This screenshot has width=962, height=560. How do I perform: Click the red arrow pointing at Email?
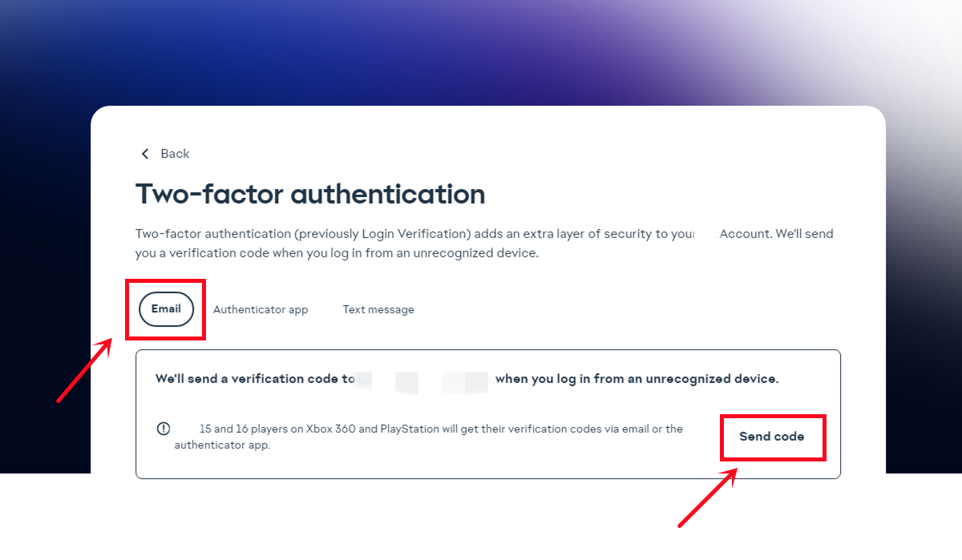click(x=84, y=370)
